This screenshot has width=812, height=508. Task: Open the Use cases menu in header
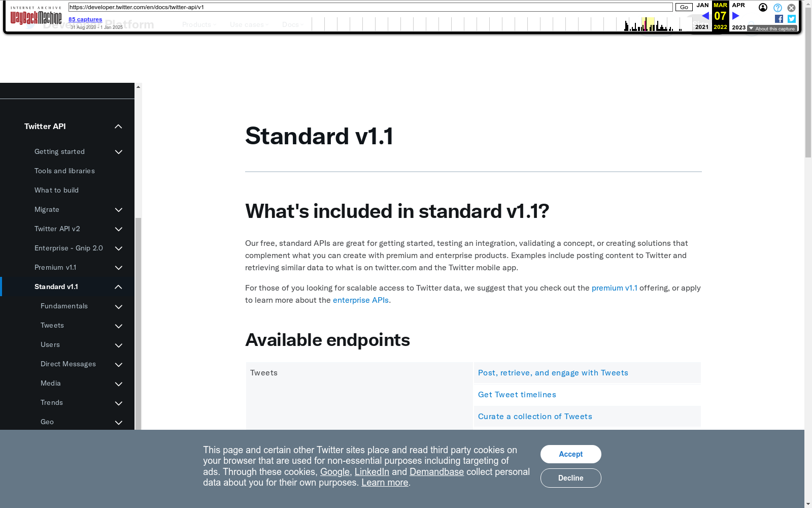coord(249,24)
